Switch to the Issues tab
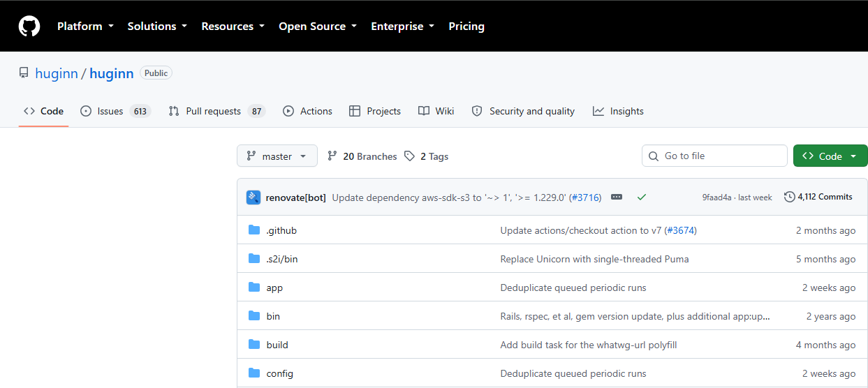Image resolution: width=868 pixels, height=388 pixels. point(115,111)
